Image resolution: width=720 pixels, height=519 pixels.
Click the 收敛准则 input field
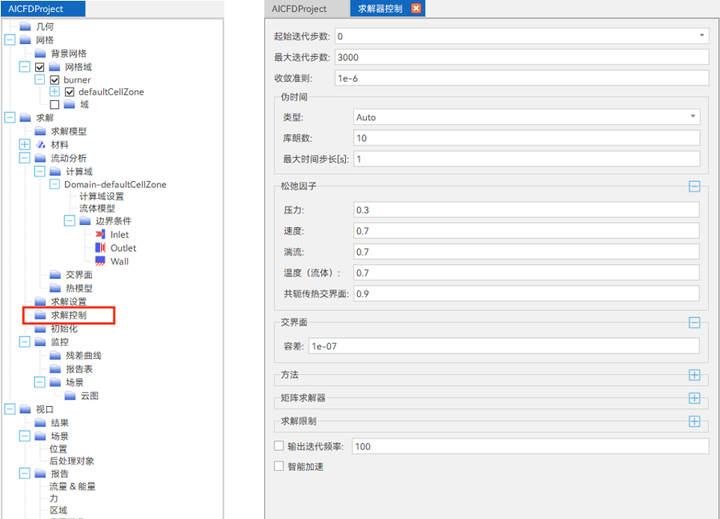pyautogui.click(x=522, y=79)
